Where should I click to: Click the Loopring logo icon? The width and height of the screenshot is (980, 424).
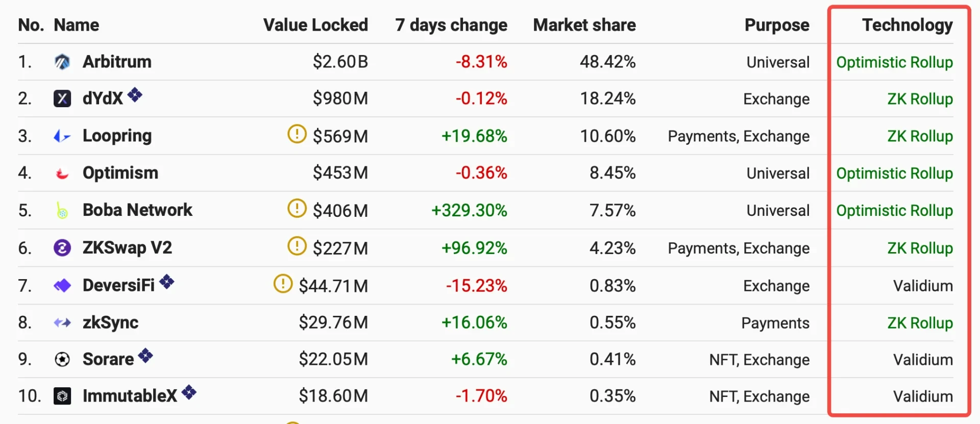(62, 136)
